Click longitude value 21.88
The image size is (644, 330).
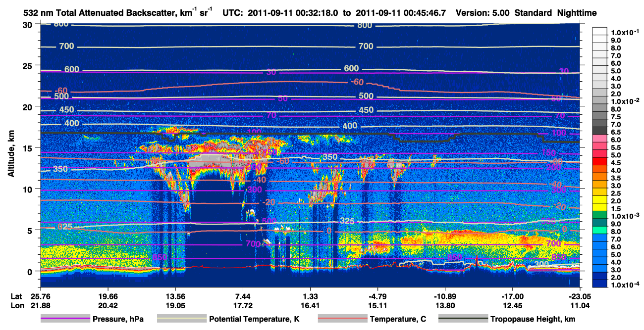pyautogui.click(x=41, y=305)
